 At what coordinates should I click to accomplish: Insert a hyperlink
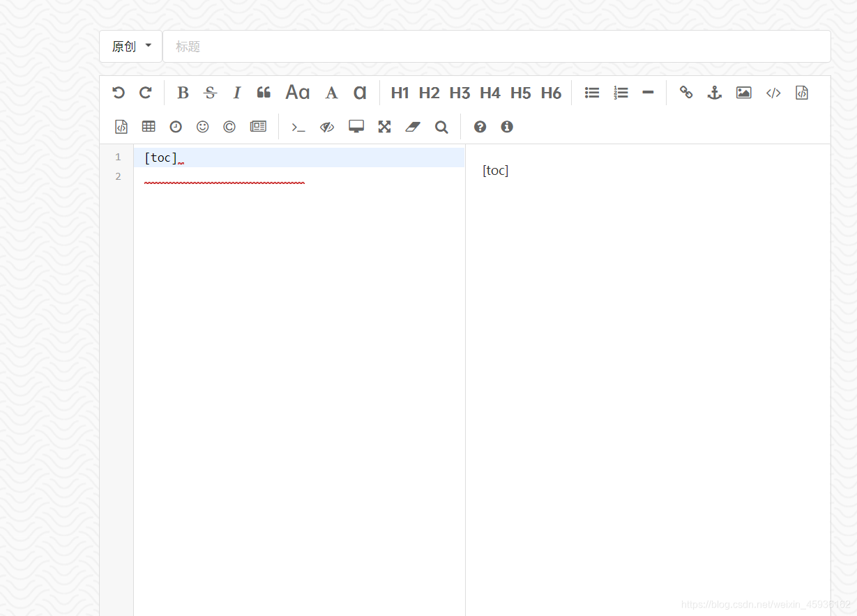click(686, 93)
